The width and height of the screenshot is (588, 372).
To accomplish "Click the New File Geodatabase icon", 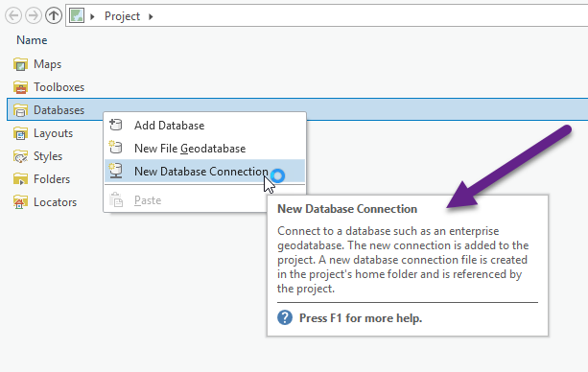I will 116,148.
